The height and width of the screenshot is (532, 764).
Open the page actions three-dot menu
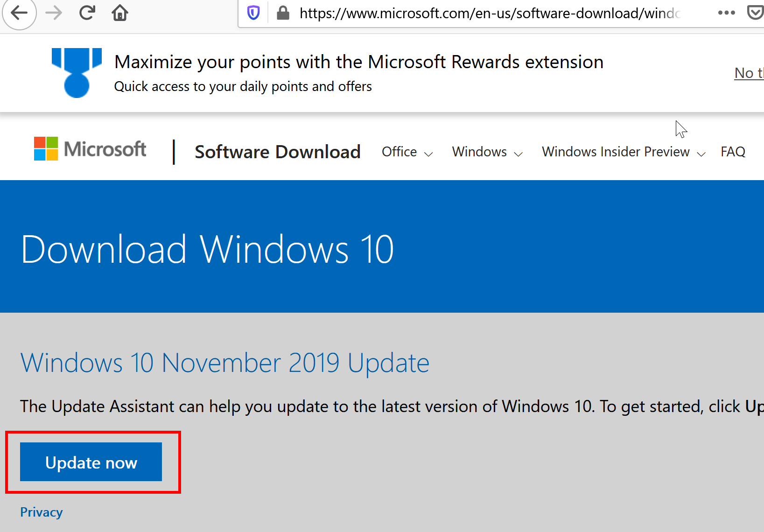pyautogui.click(x=726, y=13)
